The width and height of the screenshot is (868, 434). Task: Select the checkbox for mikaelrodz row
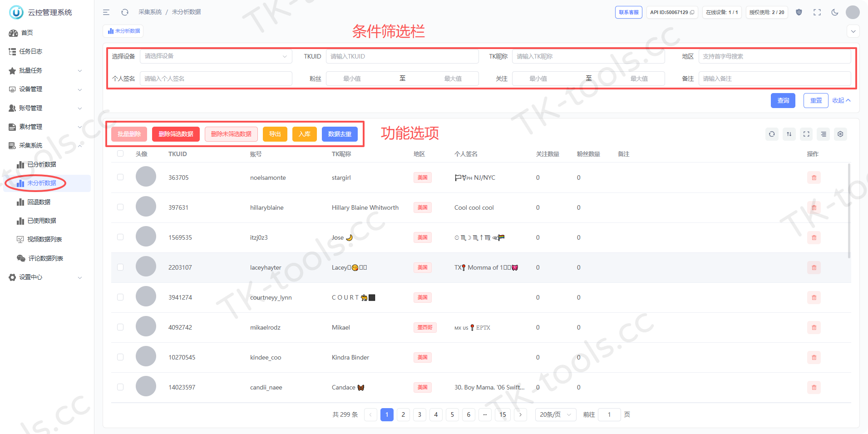click(120, 327)
